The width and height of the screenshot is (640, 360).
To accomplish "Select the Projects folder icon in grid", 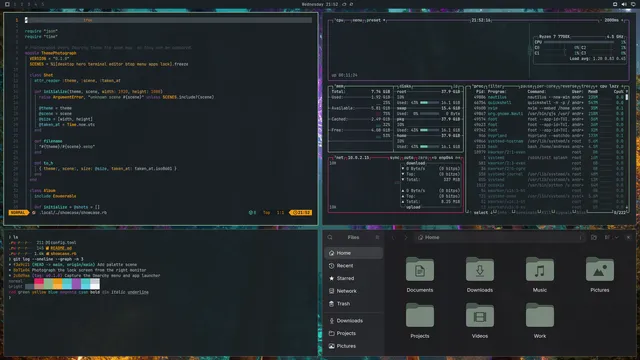I will (420, 316).
